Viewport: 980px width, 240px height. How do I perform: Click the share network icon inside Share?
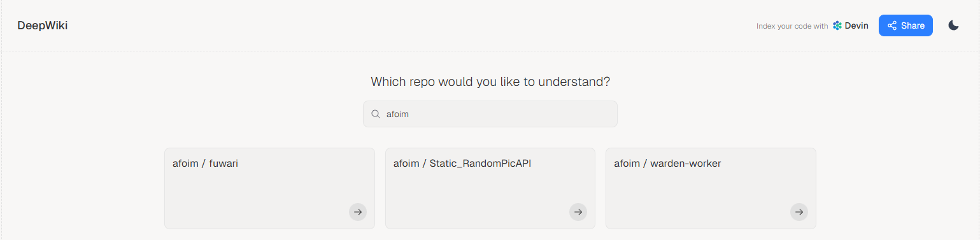point(892,25)
